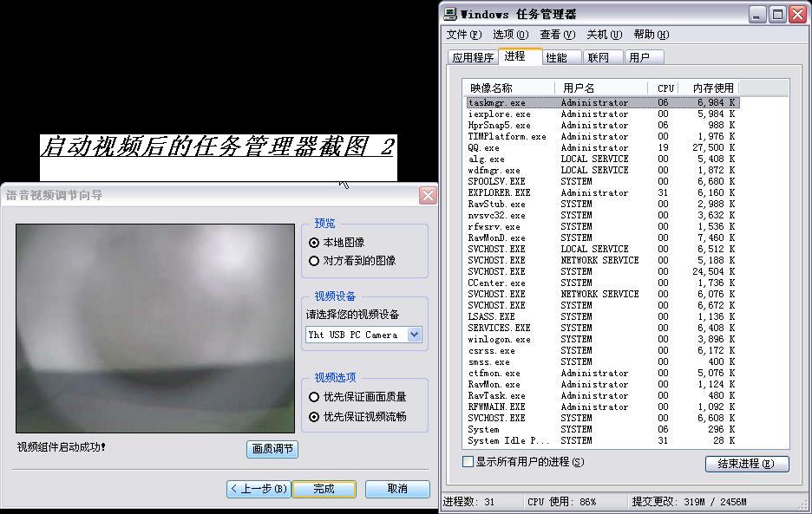Select the wdfmgr.exe process row
The height and width of the screenshot is (514, 812).
[602, 170]
